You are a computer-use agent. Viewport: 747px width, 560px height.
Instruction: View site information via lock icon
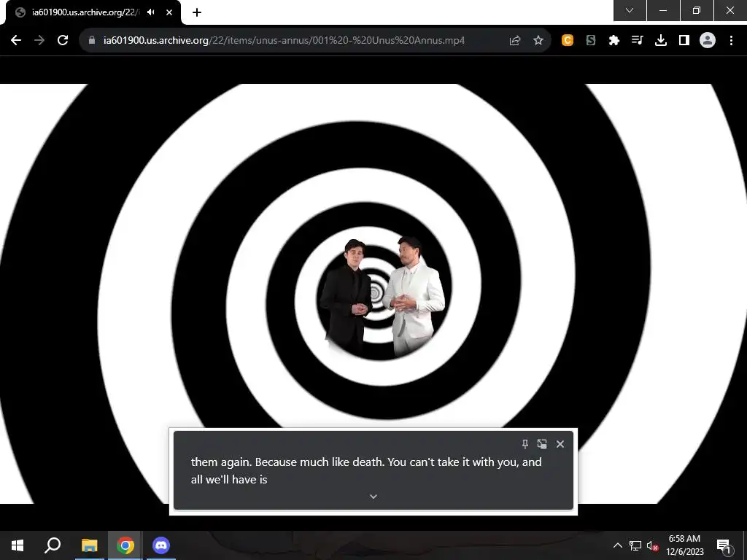click(x=92, y=41)
